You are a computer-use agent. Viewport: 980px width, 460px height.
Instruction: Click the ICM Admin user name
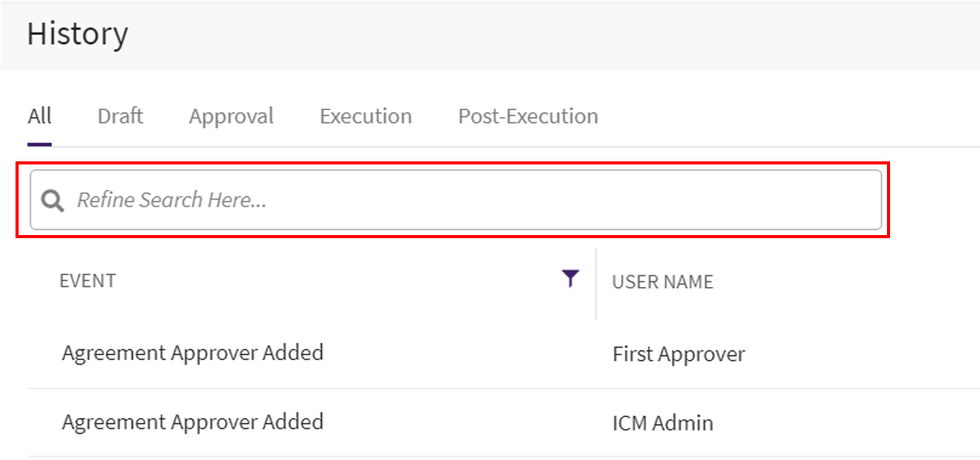coord(662,424)
